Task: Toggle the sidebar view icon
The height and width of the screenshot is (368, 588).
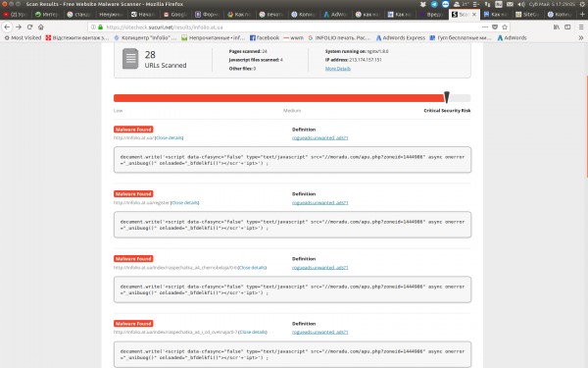Action: pos(567,27)
